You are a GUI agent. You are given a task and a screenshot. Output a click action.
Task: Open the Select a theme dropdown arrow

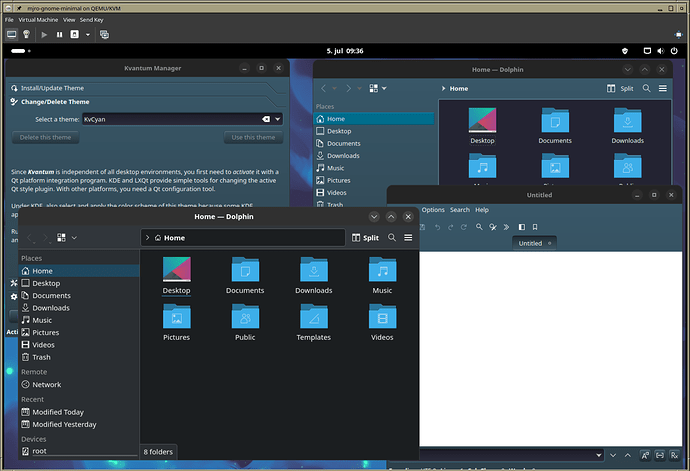tap(278, 119)
